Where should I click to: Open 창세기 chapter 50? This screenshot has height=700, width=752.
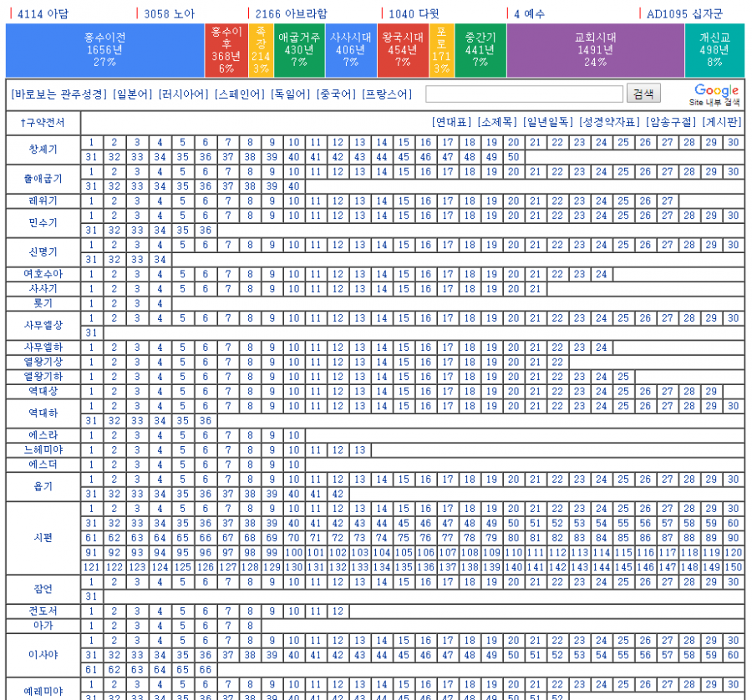click(514, 157)
